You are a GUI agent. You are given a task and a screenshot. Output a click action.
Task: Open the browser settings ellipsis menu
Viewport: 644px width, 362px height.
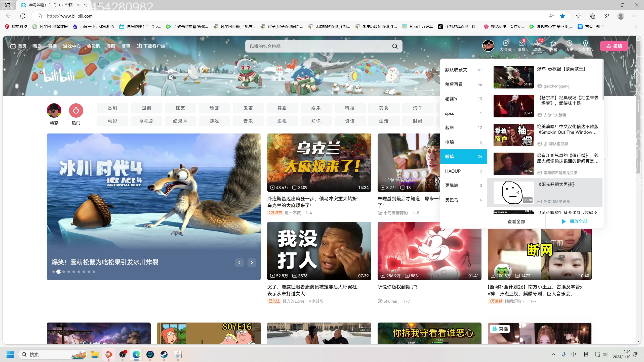[635, 16]
